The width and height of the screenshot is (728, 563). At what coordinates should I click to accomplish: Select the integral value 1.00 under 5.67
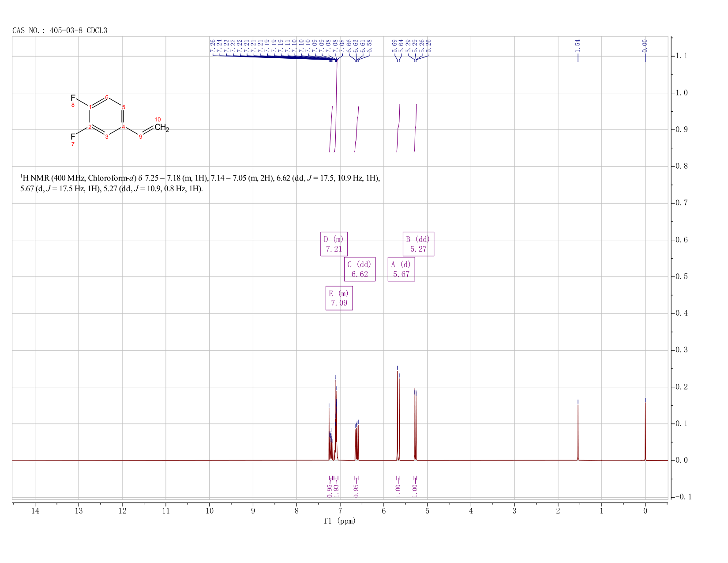tap(398, 488)
